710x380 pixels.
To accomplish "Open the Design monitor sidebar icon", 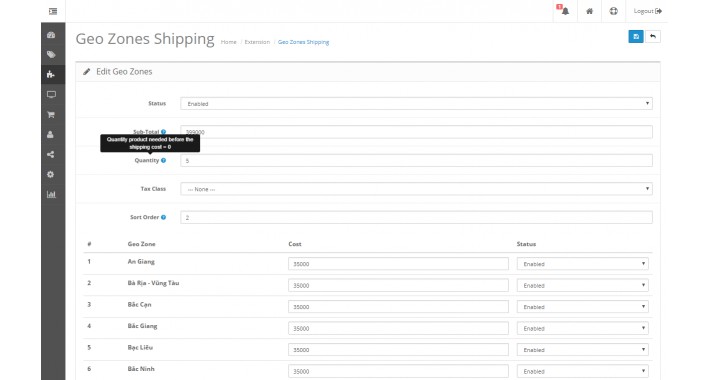I will click(x=51, y=95).
